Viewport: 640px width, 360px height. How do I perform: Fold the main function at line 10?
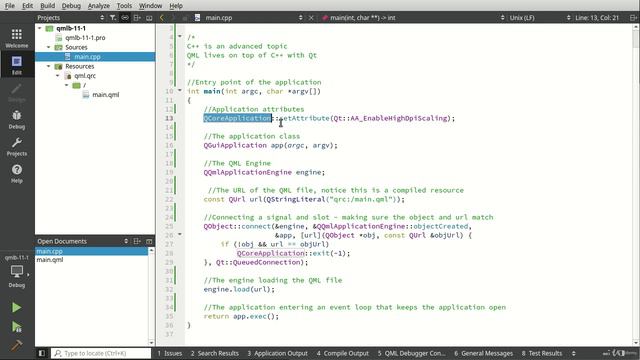click(x=180, y=90)
